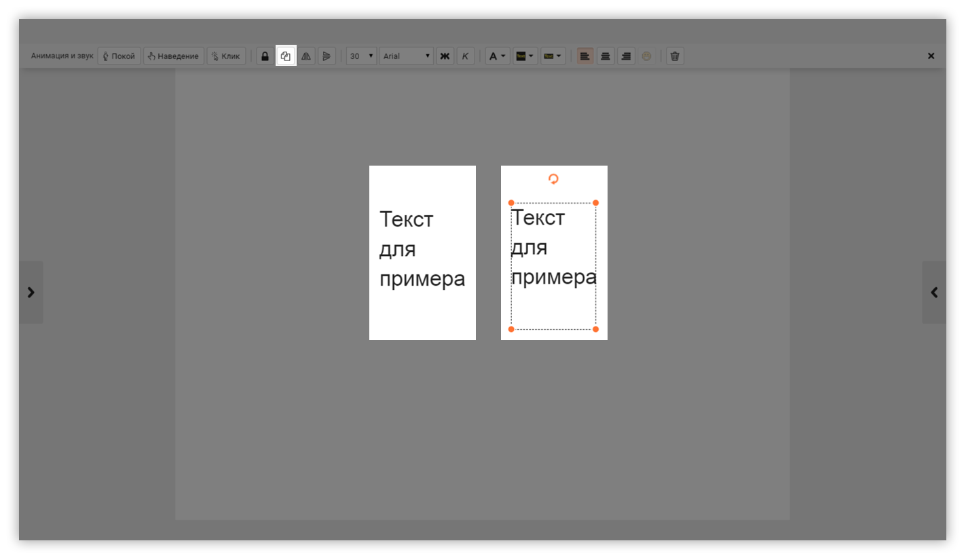Close the toolbar with the X icon
The height and width of the screenshot is (560, 966).
(931, 56)
